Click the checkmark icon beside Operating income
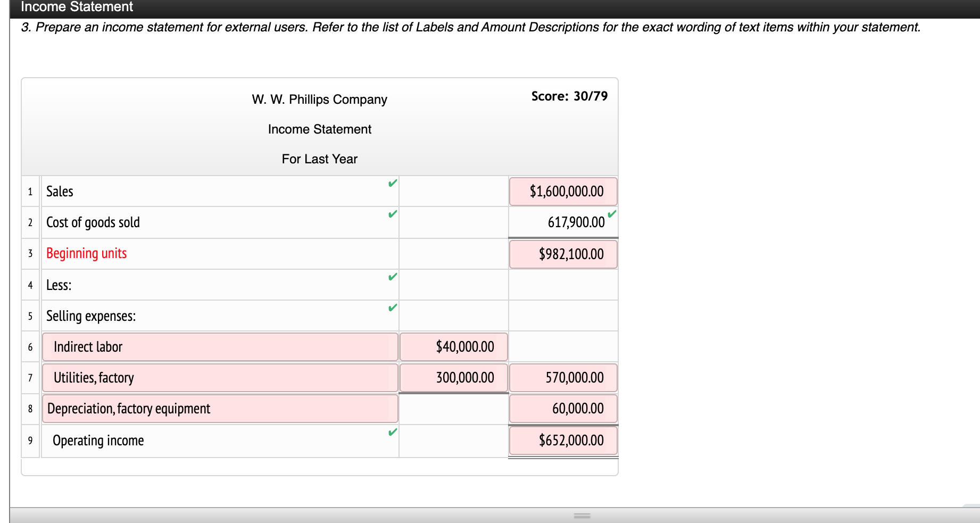Screen dimensions: 980x523 click(393, 432)
